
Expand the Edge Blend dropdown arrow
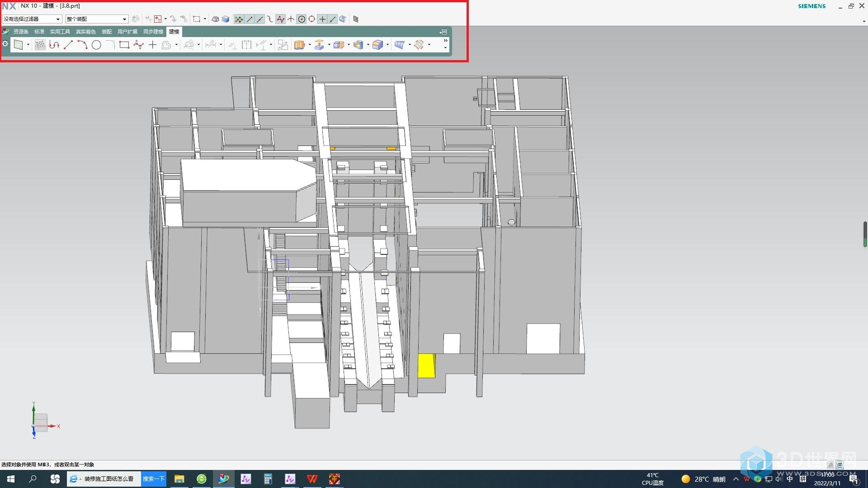387,45
